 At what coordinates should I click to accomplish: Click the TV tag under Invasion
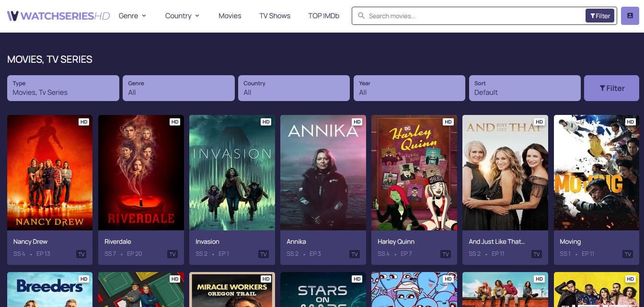(x=264, y=254)
